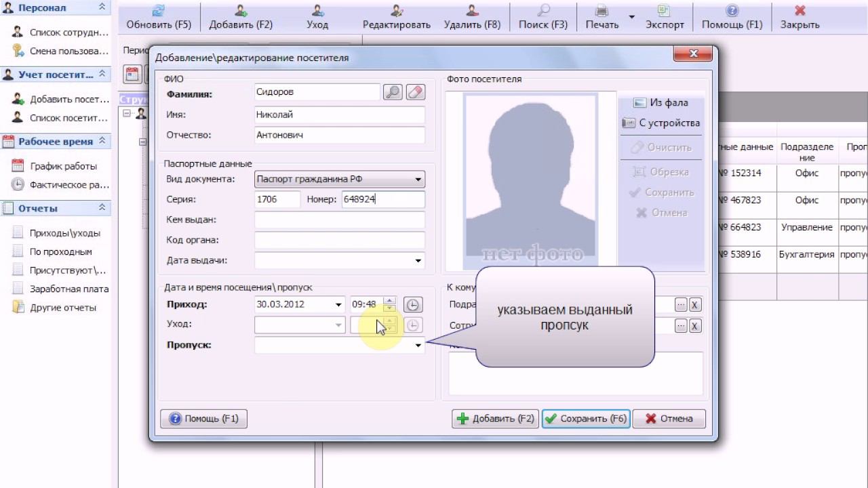
Task: Click the eraser icon next to Фамилия
Action: click(x=416, y=92)
